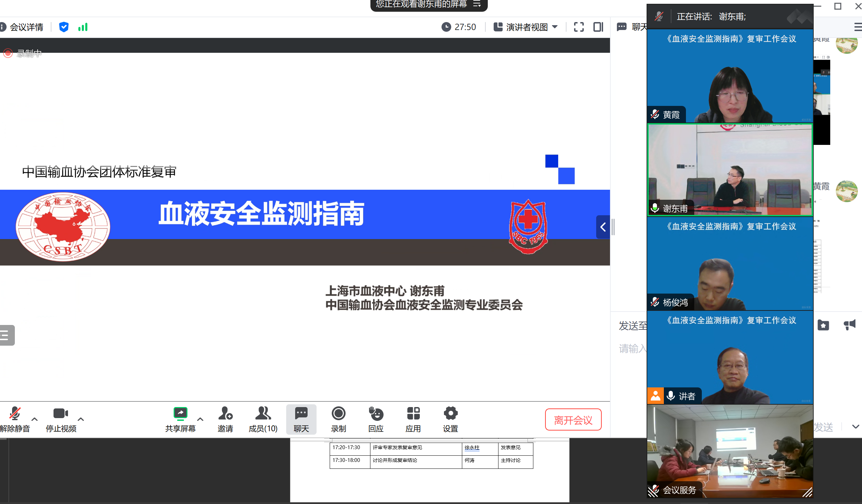Viewport: 862px width, 504px height.
Task: Click the 主持讨论 table cell
Action: tap(515, 462)
